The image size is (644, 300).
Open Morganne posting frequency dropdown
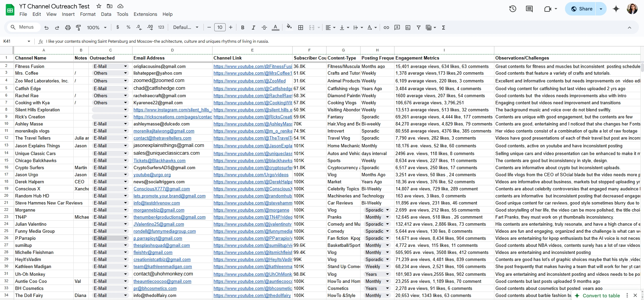387,210
